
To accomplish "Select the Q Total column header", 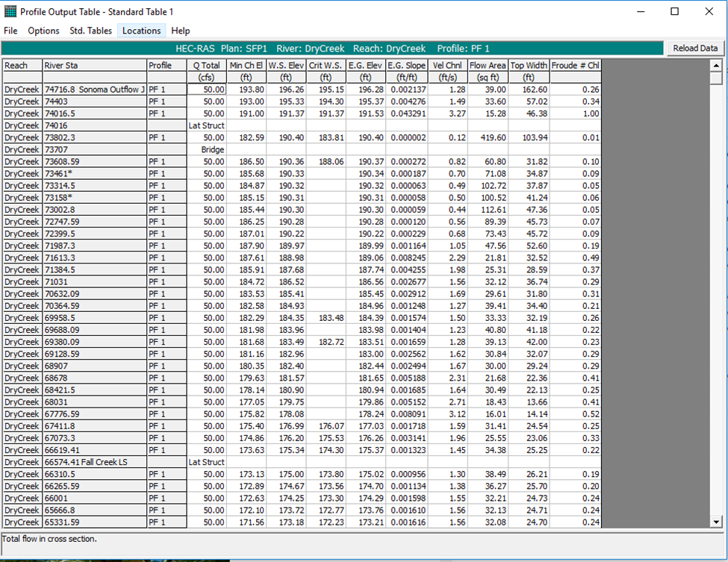I will (x=205, y=66).
